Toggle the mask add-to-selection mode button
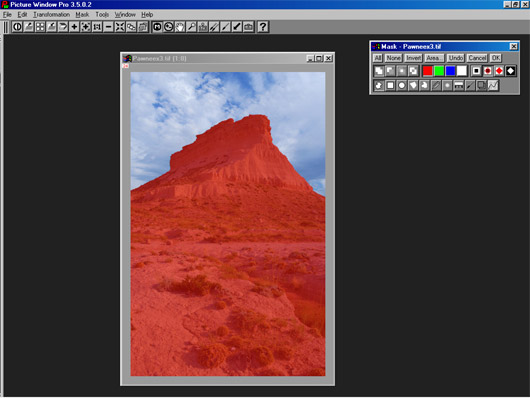Viewport: 530px width, 398px height. click(x=379, y=71)
